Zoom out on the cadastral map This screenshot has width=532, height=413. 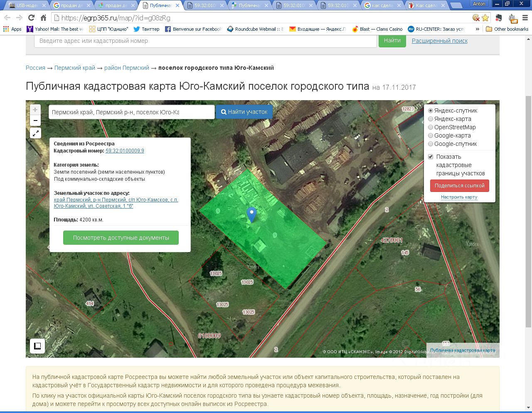coord(35,120)
